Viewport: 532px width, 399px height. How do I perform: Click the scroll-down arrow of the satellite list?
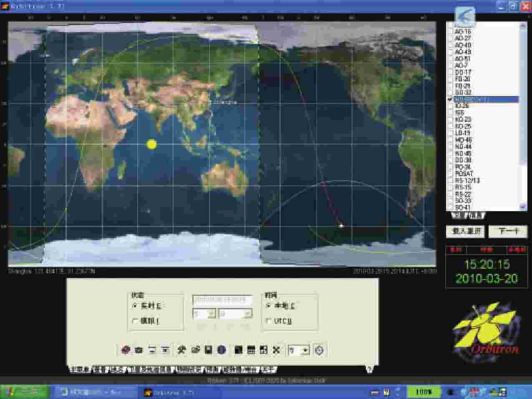pos(523,207)
